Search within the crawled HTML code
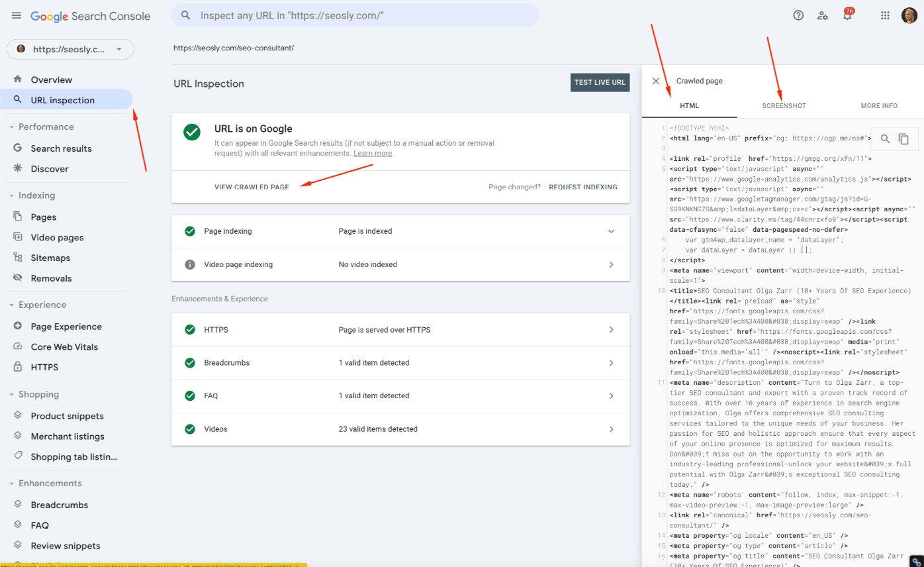 [885, 139]
